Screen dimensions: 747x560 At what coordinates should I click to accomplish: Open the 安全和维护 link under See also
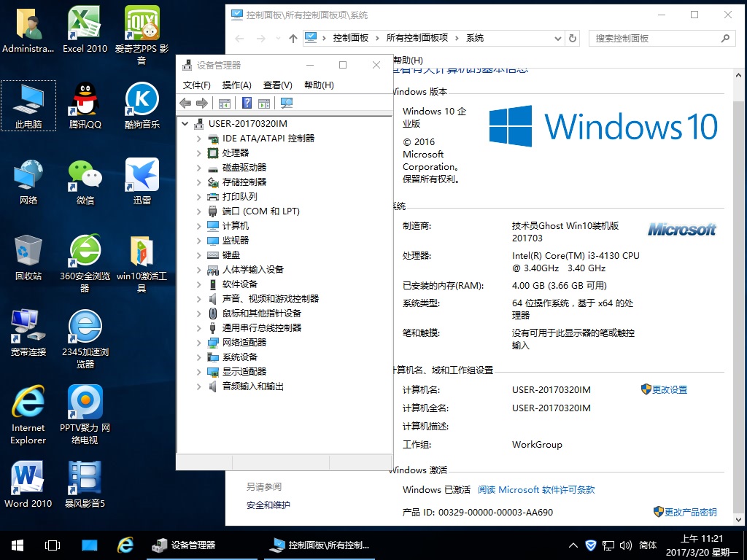tap(268, 505)
